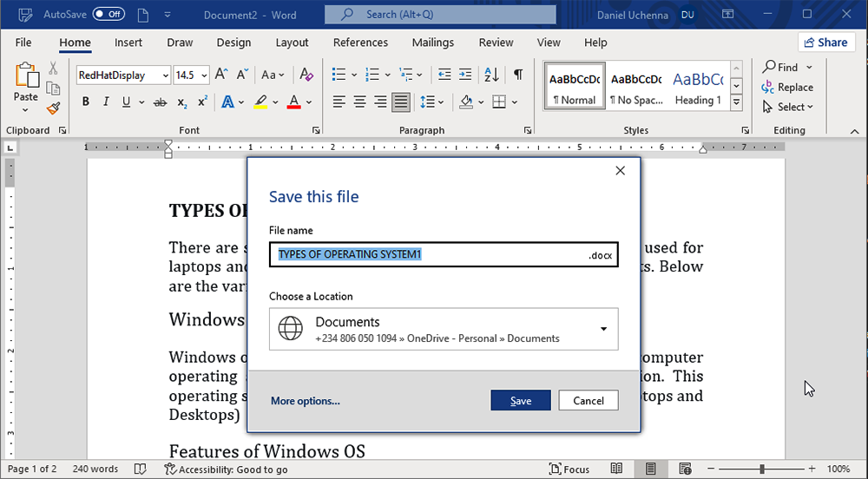Open the font color dropdown arrow
Screen dimensions: 868x479
click(x=309, y=102)
